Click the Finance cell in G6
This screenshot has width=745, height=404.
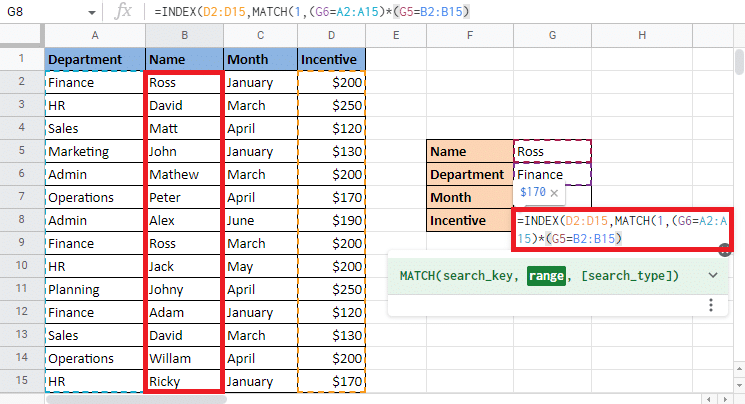point(551,174)
